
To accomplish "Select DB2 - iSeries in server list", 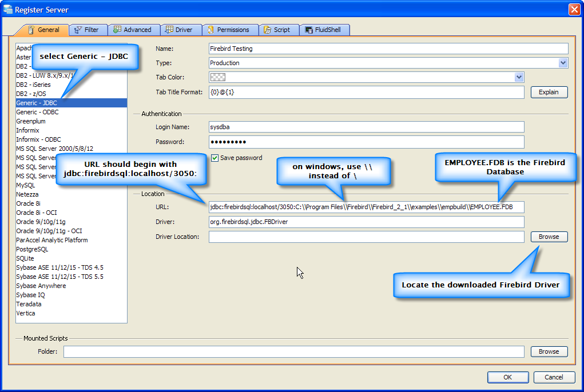I will [x=71, y=85].
